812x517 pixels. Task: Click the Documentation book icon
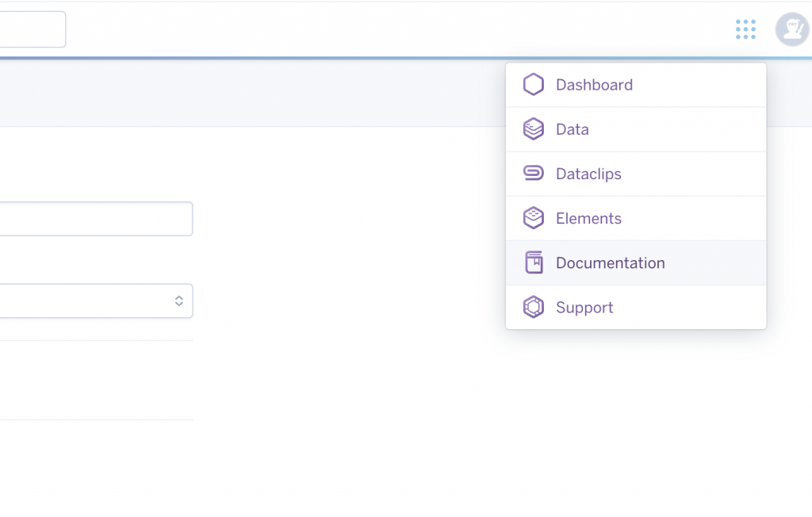[x=534, y=262]
